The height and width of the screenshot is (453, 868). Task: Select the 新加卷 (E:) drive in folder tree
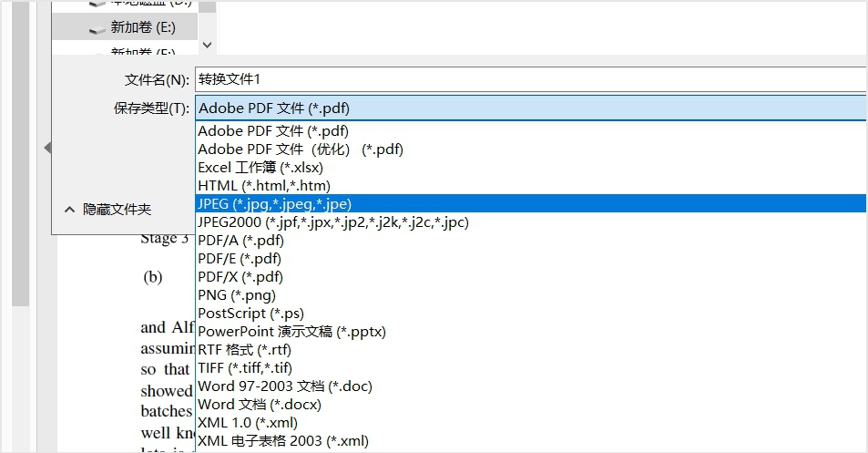(x=125, y=27)
